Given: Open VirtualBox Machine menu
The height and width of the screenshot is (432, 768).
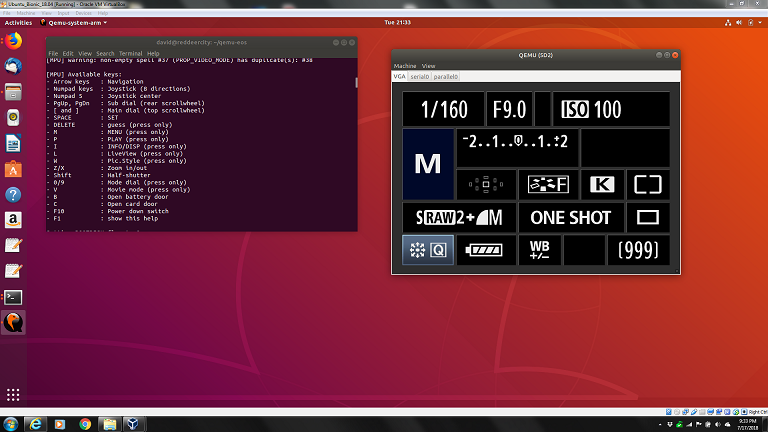Looking at the screenshot, I should point(26,13).
